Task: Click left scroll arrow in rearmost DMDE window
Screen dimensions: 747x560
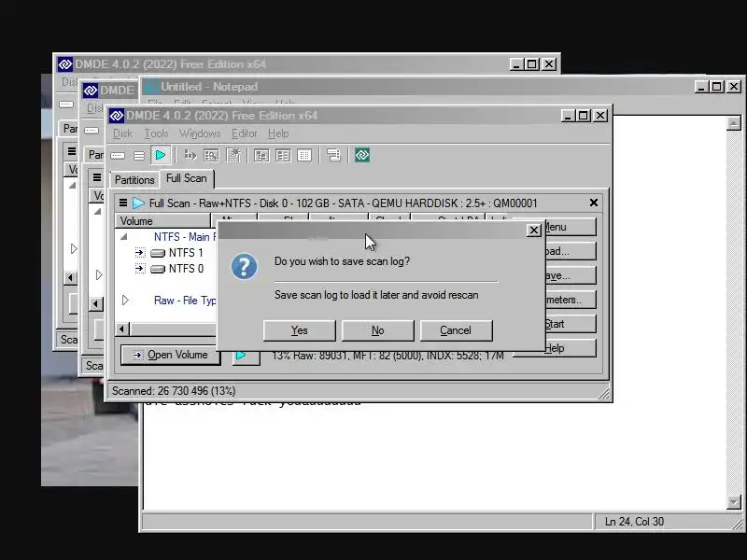Action: click(71, 277)
